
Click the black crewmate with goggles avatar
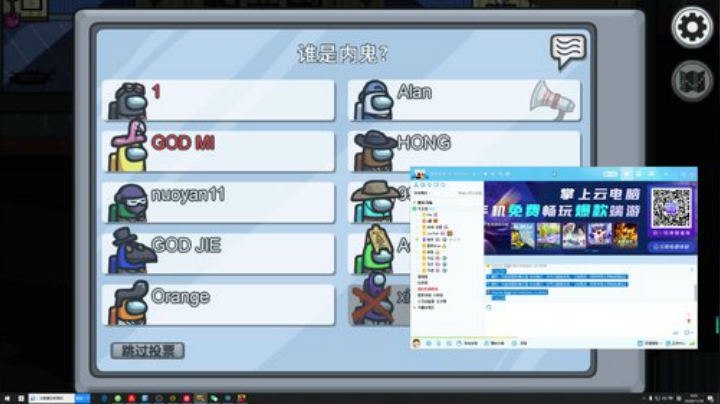pos(128,101)
